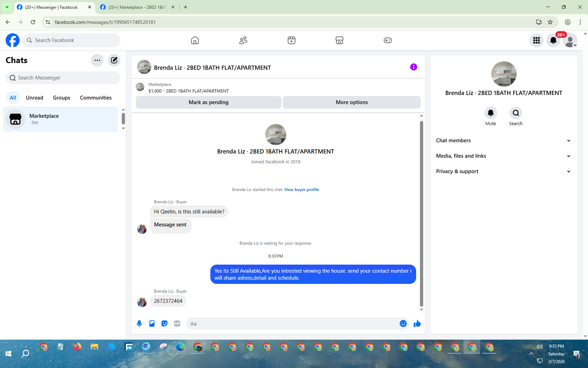Open the Facebook menu grid icon
This screenshot has width=588, height=368.
pyautogui.click(x=537, y=40)
